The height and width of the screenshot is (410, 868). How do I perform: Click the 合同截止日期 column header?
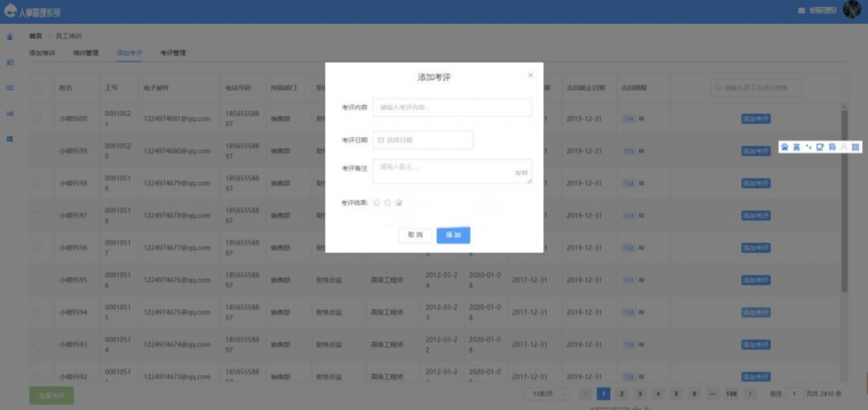coord(586,88)
